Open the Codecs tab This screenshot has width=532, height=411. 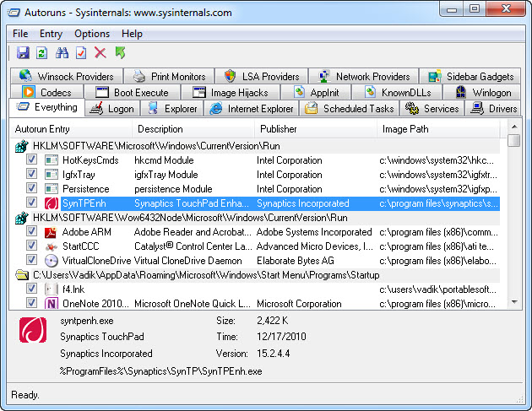(46, 93)
